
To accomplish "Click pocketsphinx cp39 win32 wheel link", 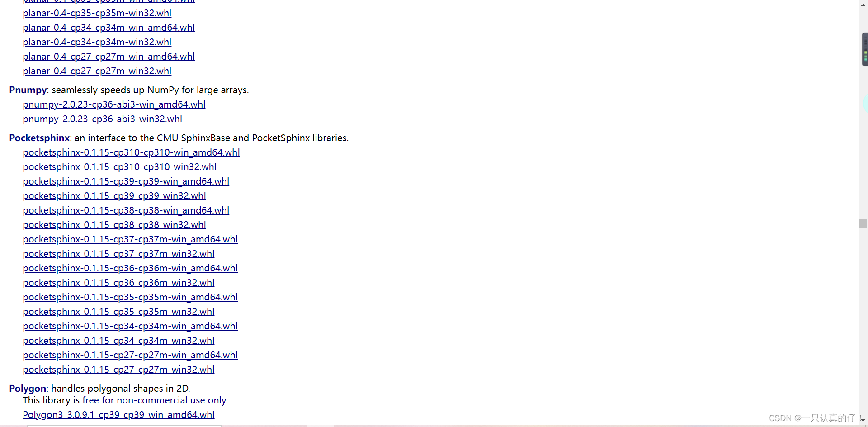I will point(114,196).
